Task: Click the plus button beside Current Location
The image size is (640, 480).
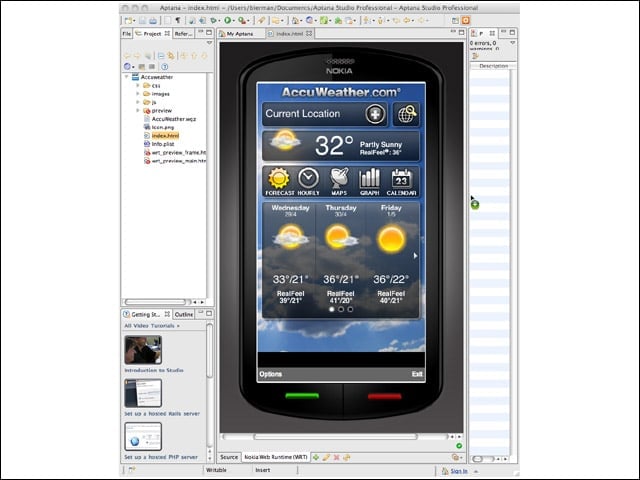Action: pos(375,114)
